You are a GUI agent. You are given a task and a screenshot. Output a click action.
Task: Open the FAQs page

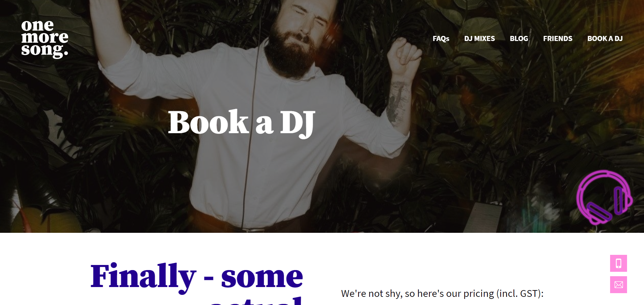441,39
